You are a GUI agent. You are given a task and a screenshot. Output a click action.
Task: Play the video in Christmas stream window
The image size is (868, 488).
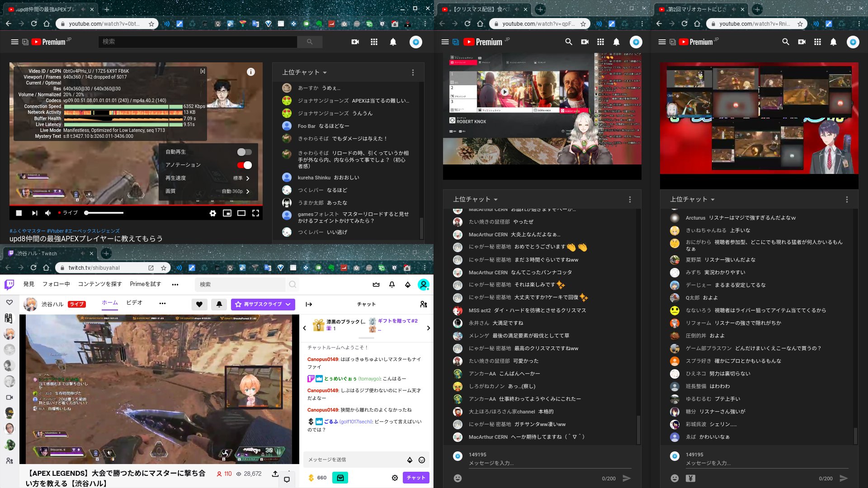pos(505,92)
